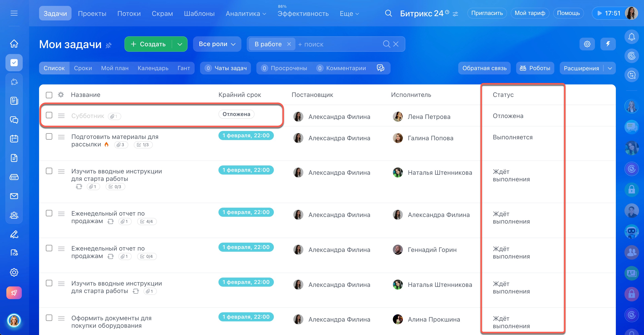This screenshot has height=335, width=644.
Task: Switch to the Гант view tab
Action: (183, 68)
